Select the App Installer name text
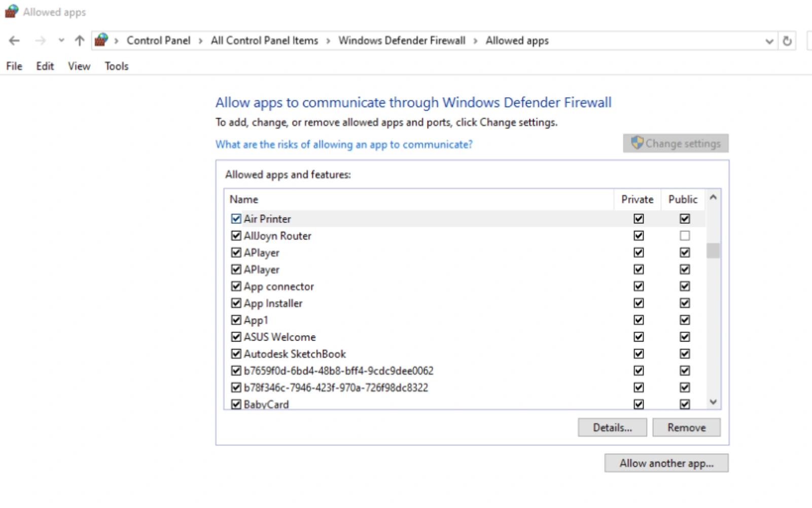Screen dimensions: 812x508 tap(273, 303)
